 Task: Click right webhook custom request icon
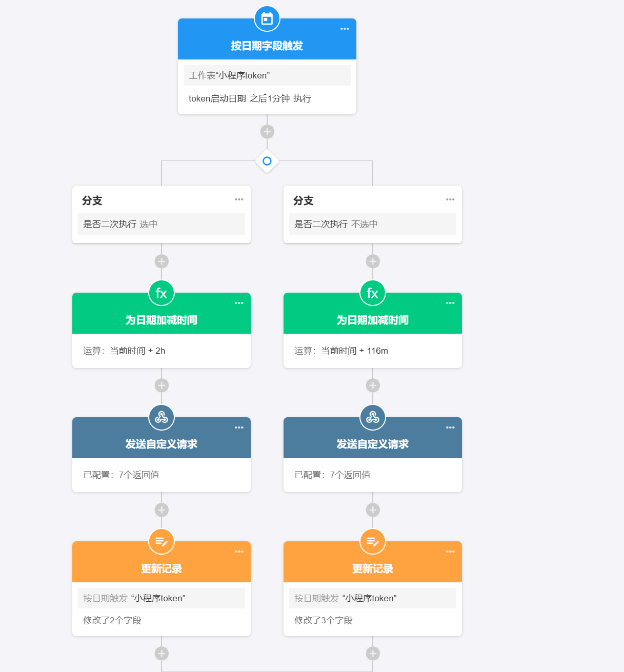pos(373,417)
